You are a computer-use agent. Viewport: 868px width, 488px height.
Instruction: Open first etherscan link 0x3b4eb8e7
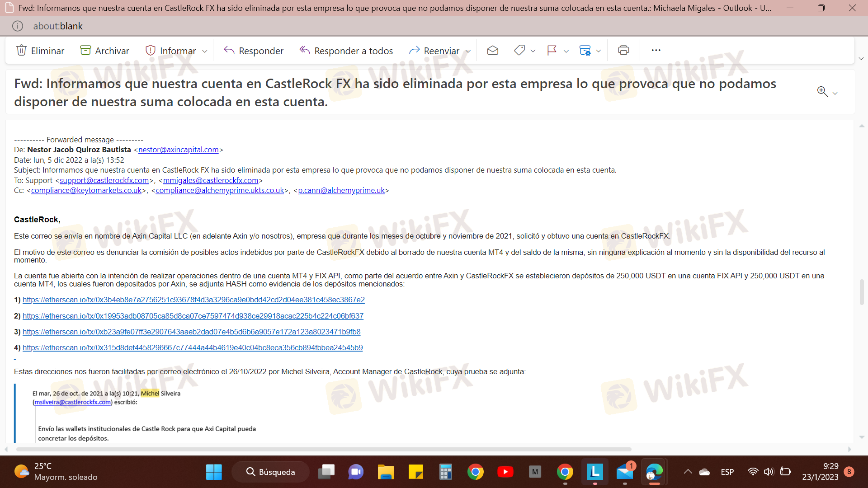(x=193, y=300)
